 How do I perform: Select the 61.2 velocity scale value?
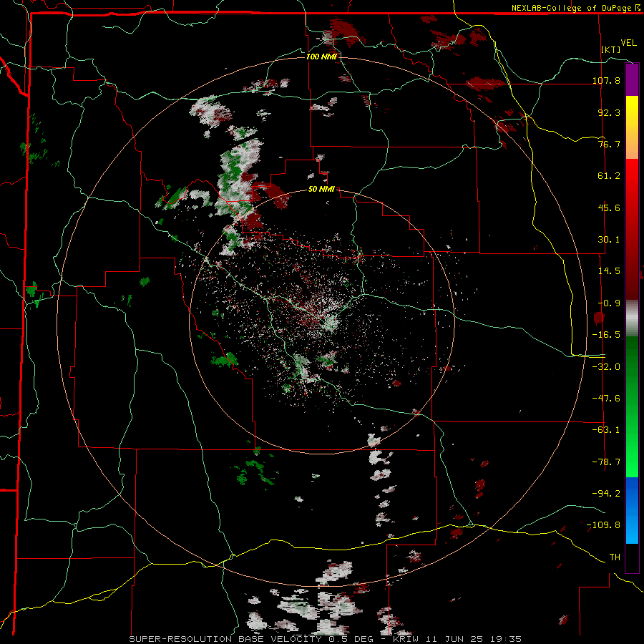click(x=609, y=176)
